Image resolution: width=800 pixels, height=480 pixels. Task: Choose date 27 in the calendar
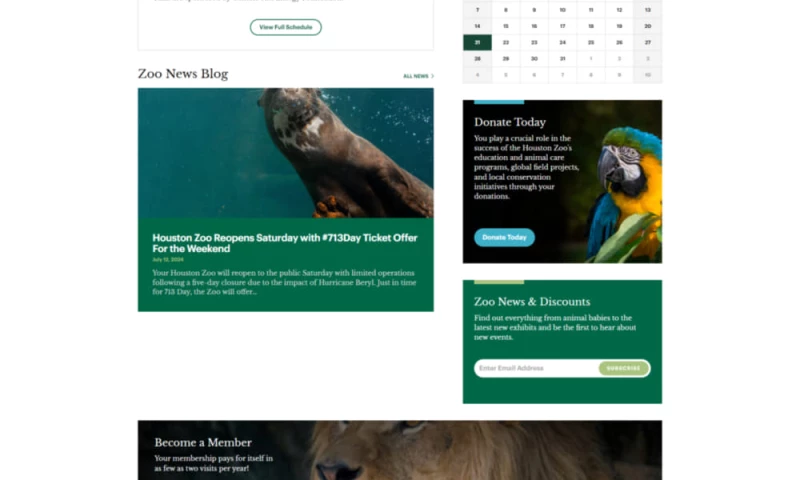pyautogui.click(x=647, y=42)
